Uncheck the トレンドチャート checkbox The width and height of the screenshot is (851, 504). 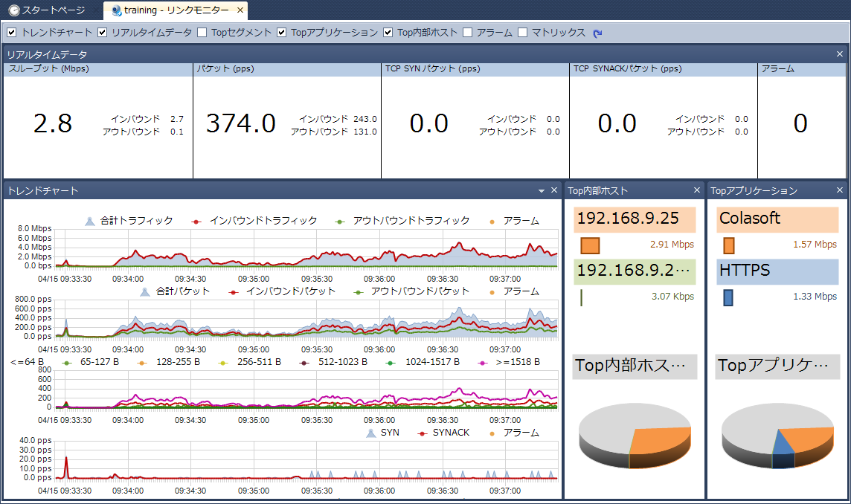coord(12,33)
